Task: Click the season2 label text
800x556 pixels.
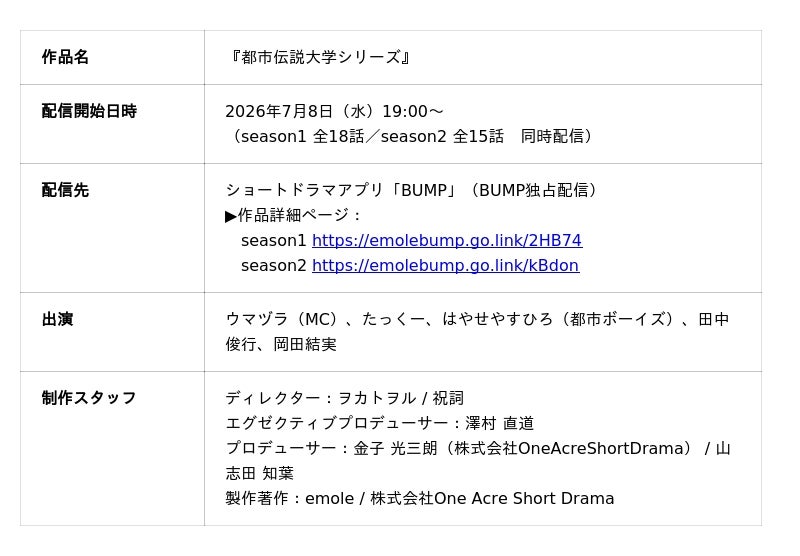Action: pos(273,265)
